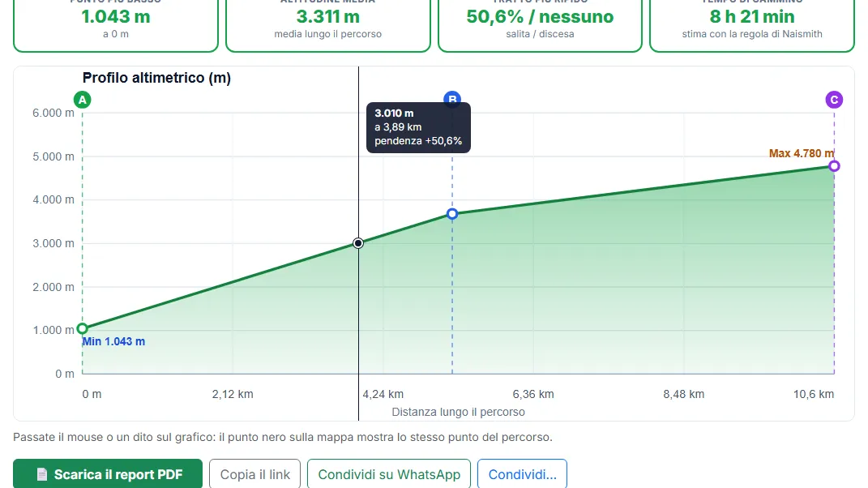Click the minimum elevation point on chart
This screenshot has width=868, height=488.
(83, 328)
